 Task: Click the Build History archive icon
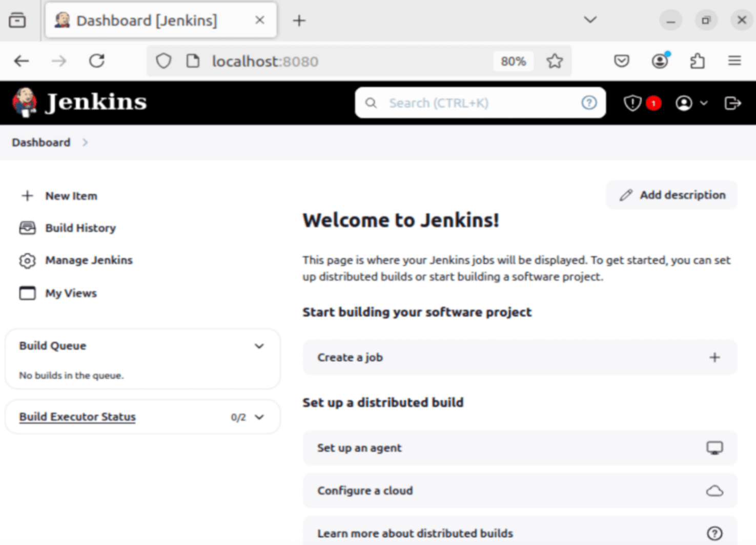click(x=27, y=228)
